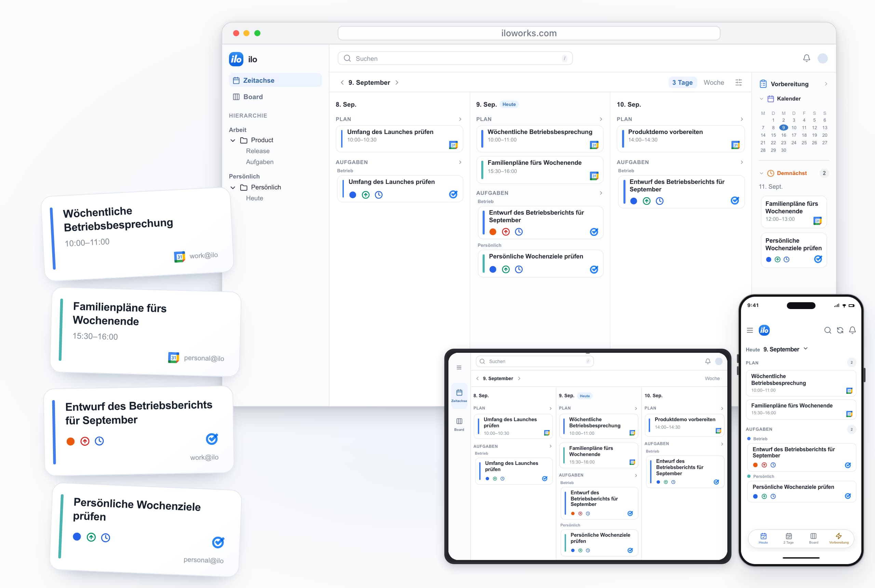
Task: Tap search icon in phone header
Action: point(828,330)
